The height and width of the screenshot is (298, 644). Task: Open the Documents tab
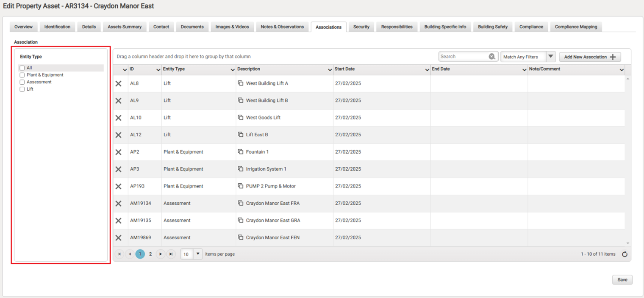(192, 27)
